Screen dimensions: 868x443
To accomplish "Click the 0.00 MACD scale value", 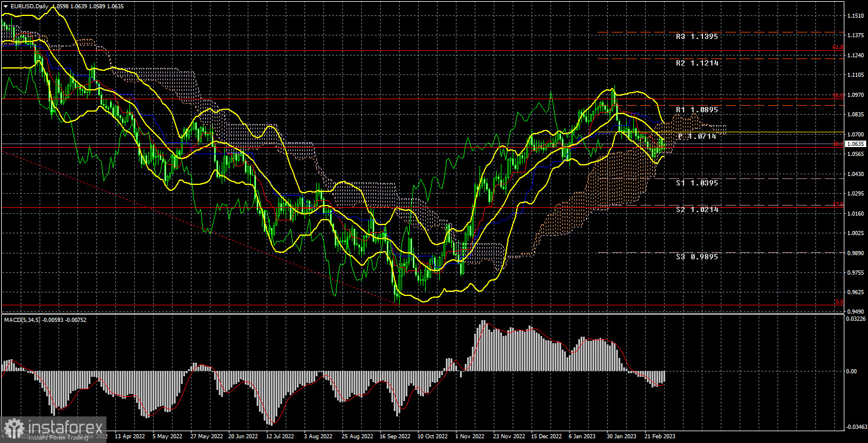I will (851, 371).
